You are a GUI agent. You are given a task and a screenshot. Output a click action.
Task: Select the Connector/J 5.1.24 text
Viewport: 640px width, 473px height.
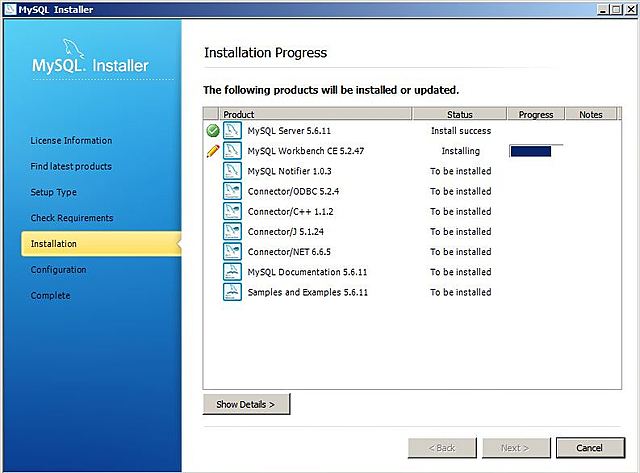[285, 231]
